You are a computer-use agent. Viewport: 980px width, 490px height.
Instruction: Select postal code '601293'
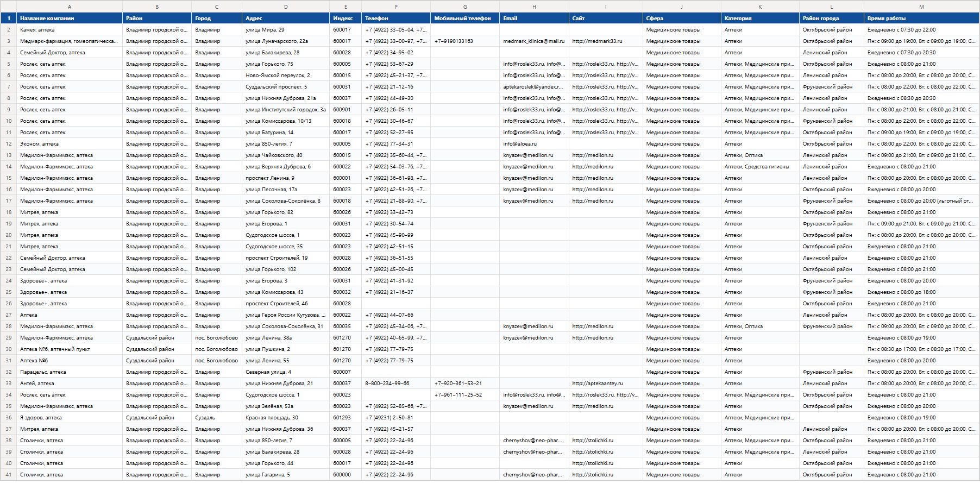pyautogui.click(x=345, y=418)
